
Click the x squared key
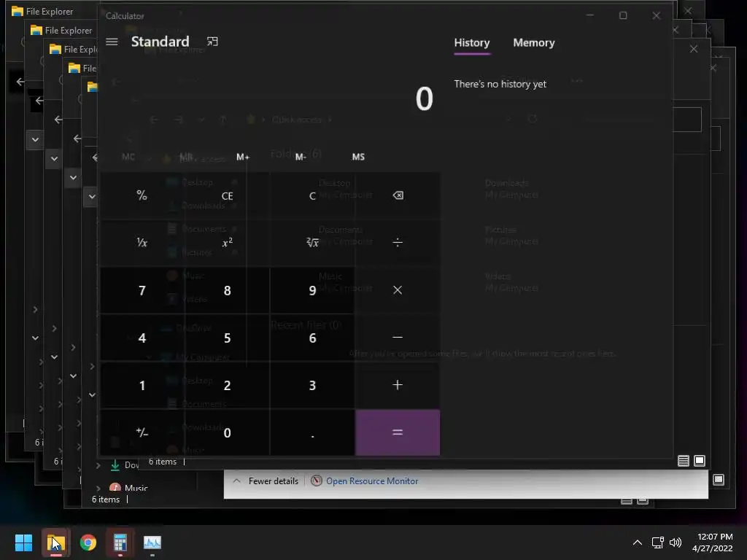228,243
